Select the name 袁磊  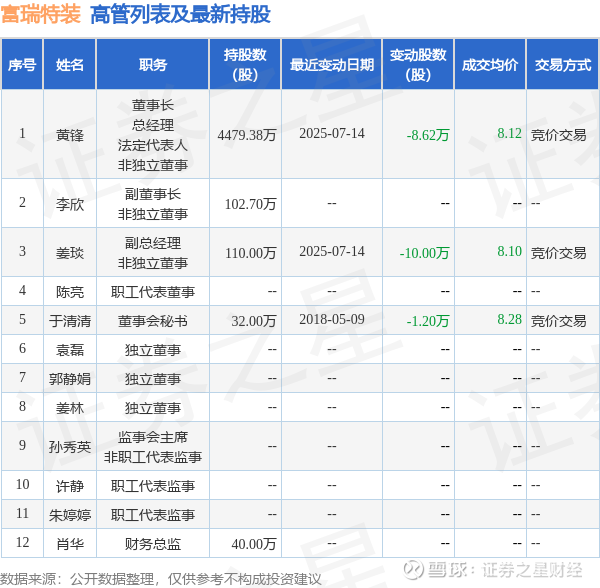click(x=70, y=350)
